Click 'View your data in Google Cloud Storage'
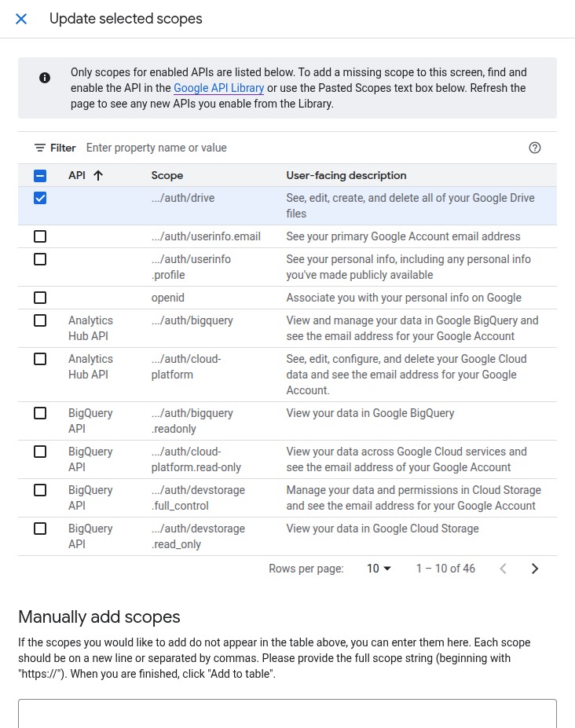Image resolution: width=575 pixels, height=728 pixels. coord(383,529)
